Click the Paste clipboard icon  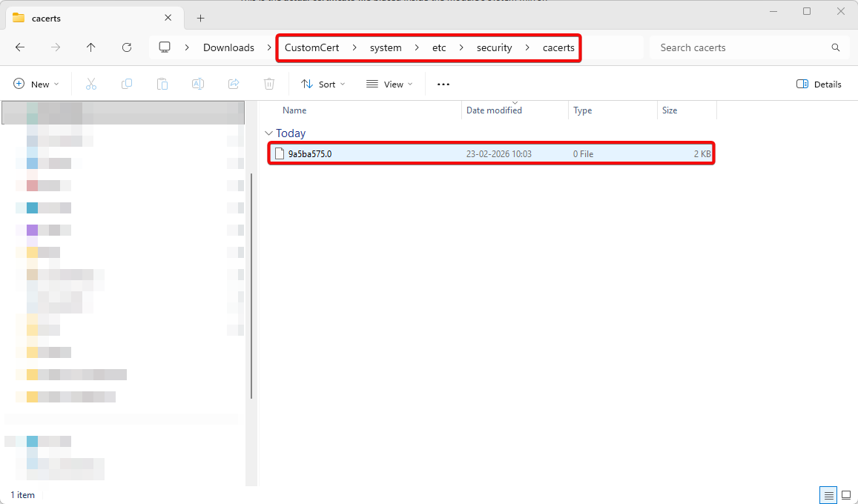pos(162,84)
